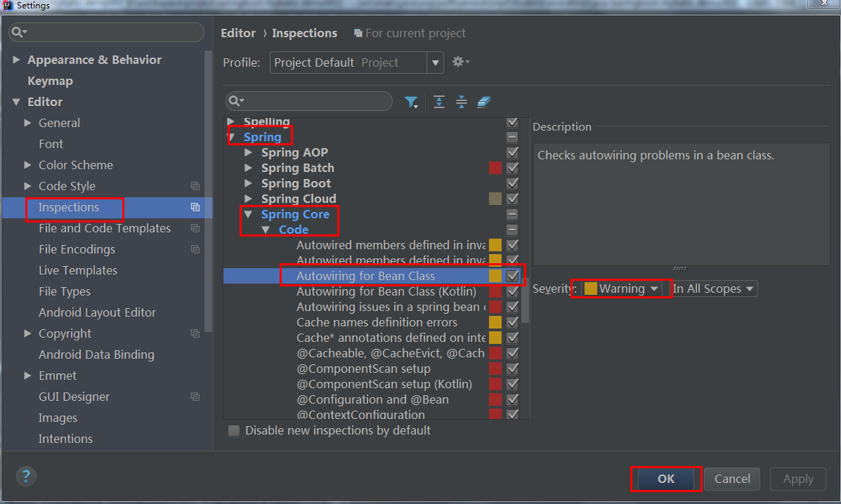Image resolution: width=841 pixels, height=504 pixels.
Task: Open the Intentions settings page
Action: coord(65,439)
